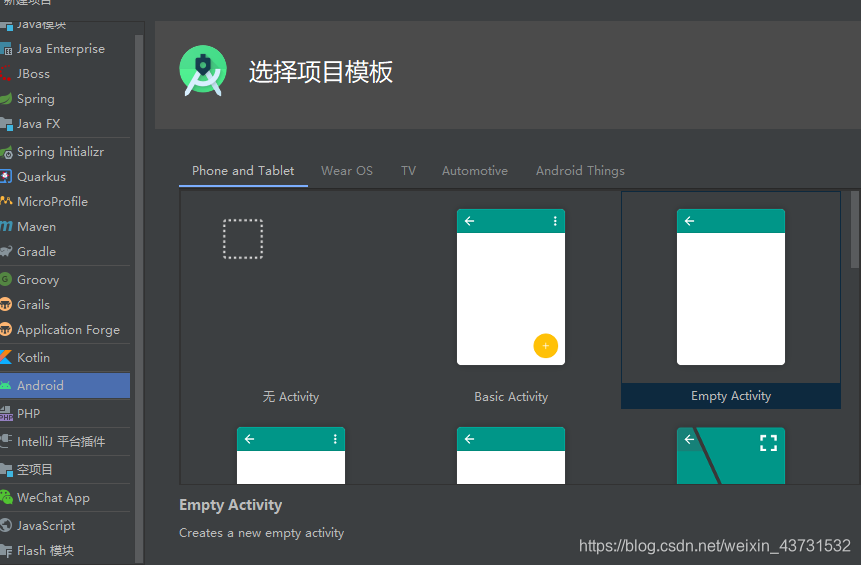Viewport: 861px width, 565px height.
Task: Switch to Wear OS tab
Action: (347, 171)
